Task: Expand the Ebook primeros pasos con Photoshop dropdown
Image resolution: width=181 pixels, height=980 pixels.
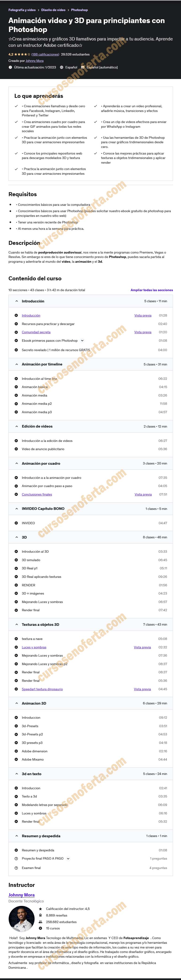Action: 82,341
